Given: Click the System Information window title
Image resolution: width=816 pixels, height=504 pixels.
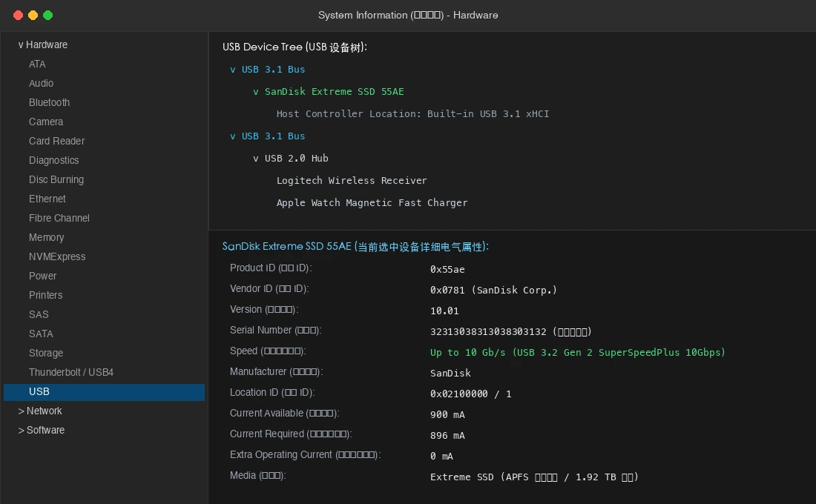Looking at the screenshot, I should coord(408,15).
